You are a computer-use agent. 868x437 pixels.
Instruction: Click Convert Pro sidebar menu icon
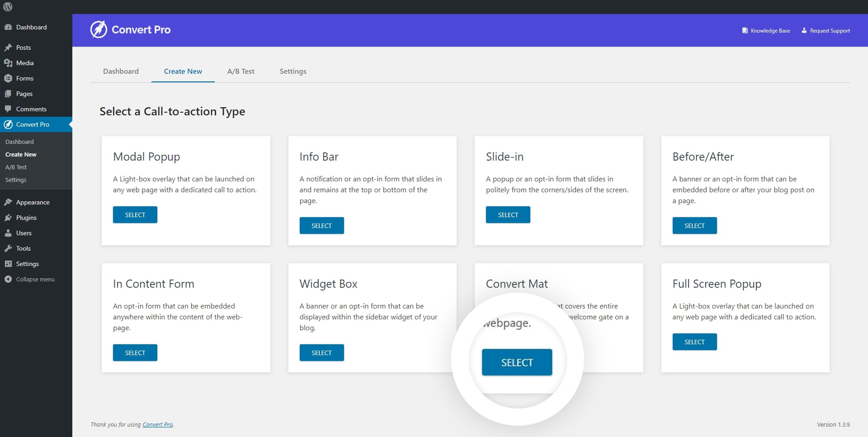click(x=8, y=124)
